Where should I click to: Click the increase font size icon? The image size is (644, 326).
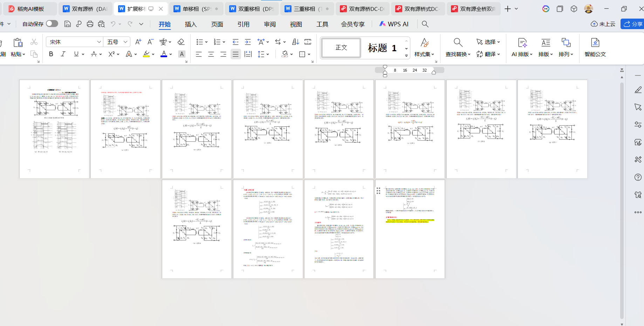[138, 42]
